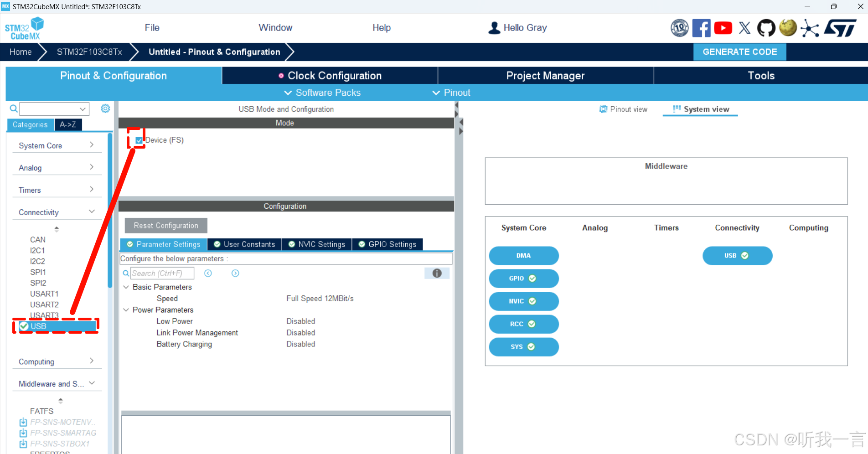Open the File menu
Image resolution: width=868 pixels, height=454 pixels.
[x=152, y=28]
